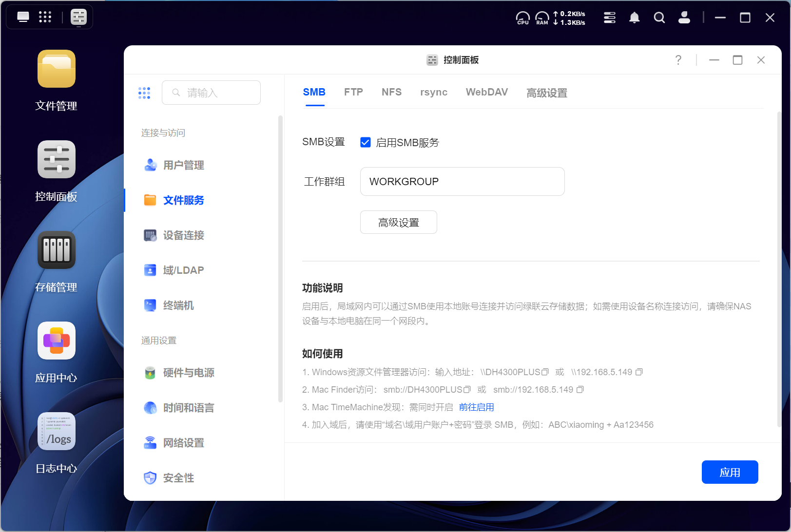This screenshot has height=532, width=791.
Task: Click the sidebar scrollbar
Action: tap(280, 259)
